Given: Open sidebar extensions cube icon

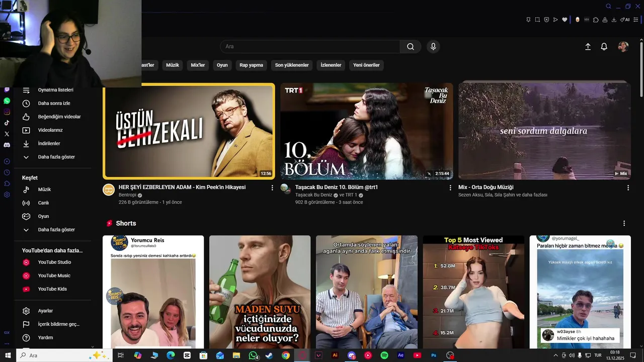Looking at the screenshot, I should click(7, 184).
